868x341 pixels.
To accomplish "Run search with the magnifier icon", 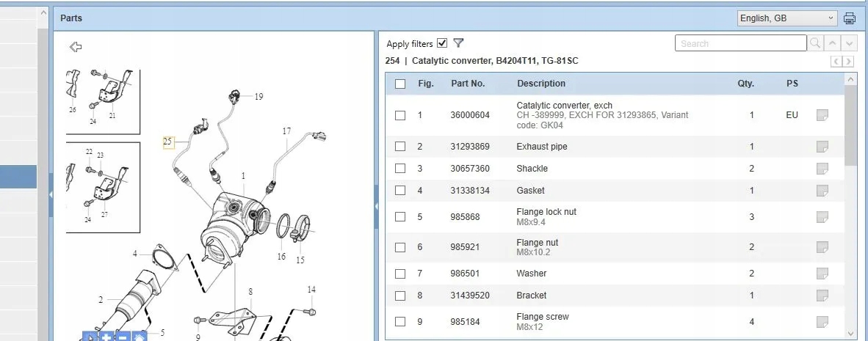I will 815,43.
